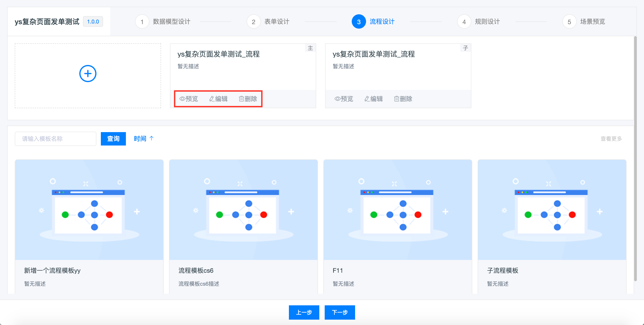Click the plus icon to add a flow
644x325 pixels.
click(x=88, y=74)
